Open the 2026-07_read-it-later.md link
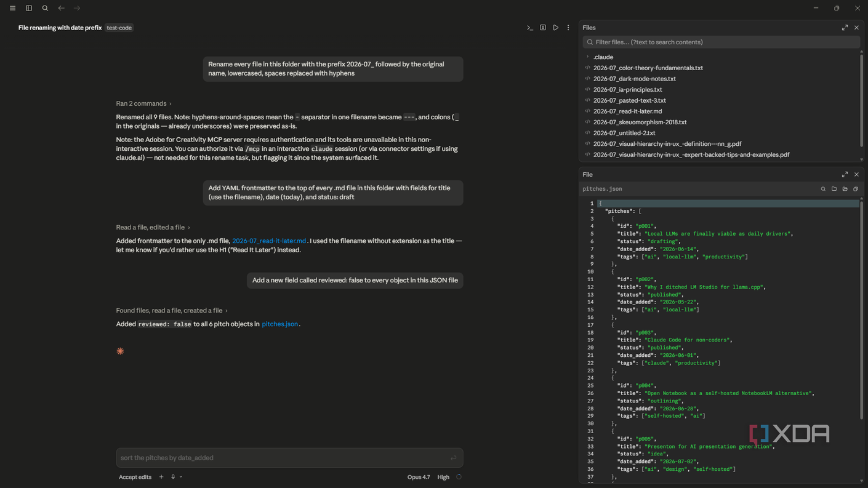 click(269, 241)
